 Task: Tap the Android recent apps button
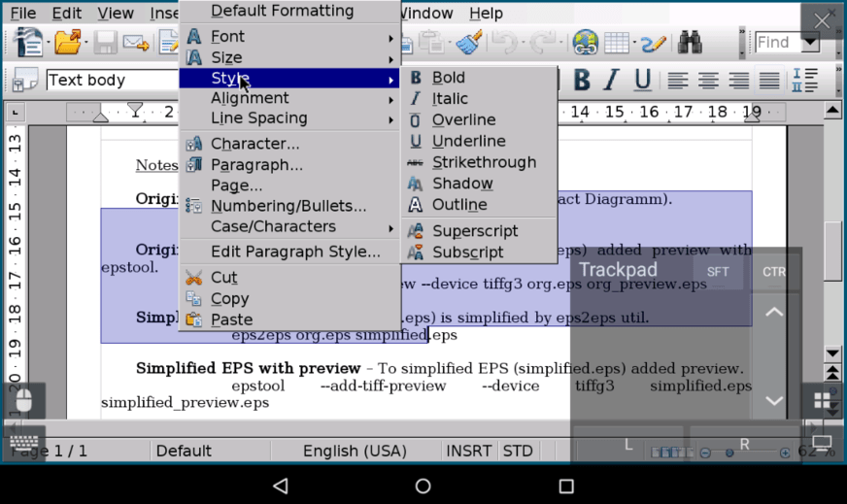pyautogui.click(x=566, y=487)
